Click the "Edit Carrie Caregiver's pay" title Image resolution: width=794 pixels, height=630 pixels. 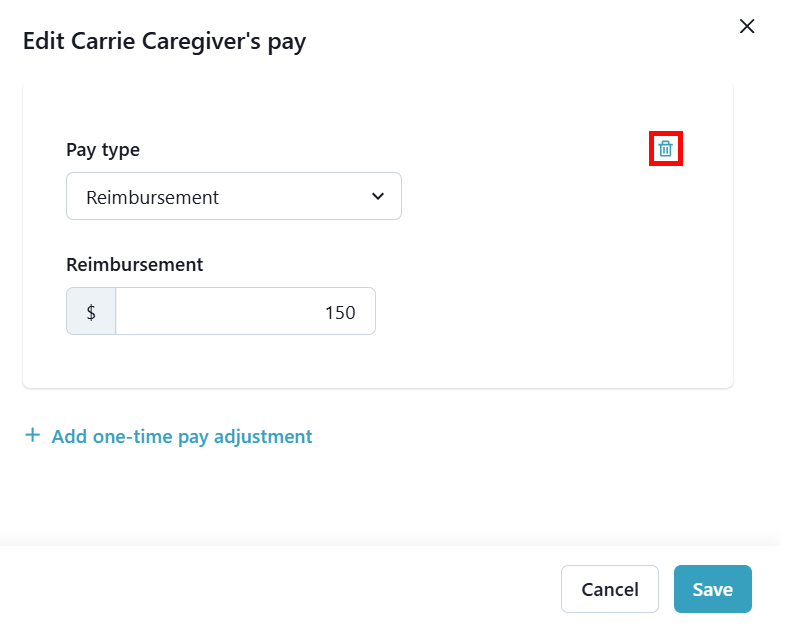(164, 41)
